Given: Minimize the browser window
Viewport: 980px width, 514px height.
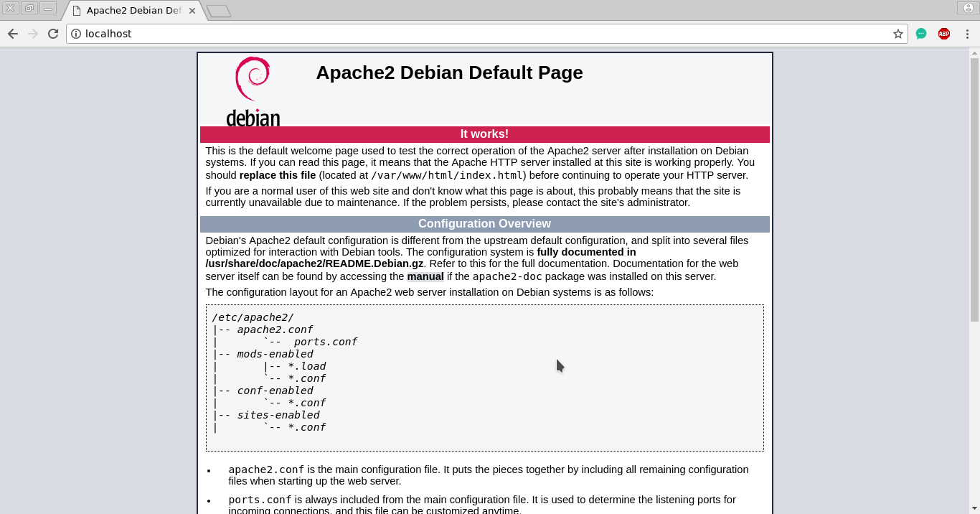Looking at the screenshot, I should pos(47,8).
